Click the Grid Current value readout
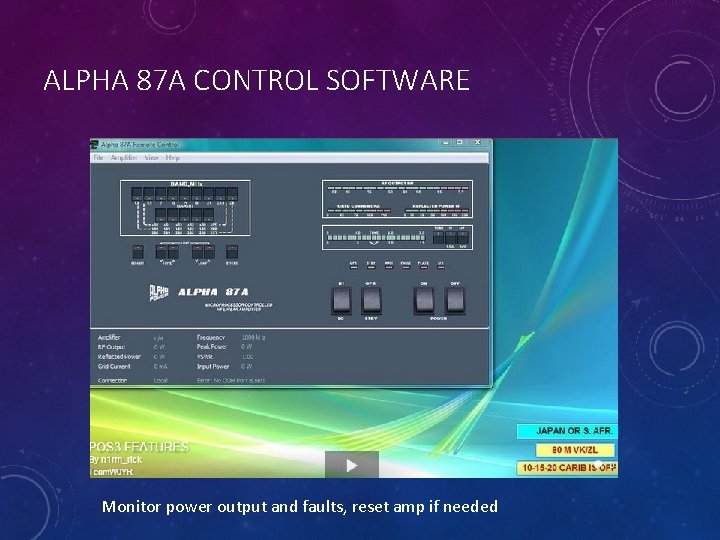Screen dimensions: 720x540 pos(160,366)
